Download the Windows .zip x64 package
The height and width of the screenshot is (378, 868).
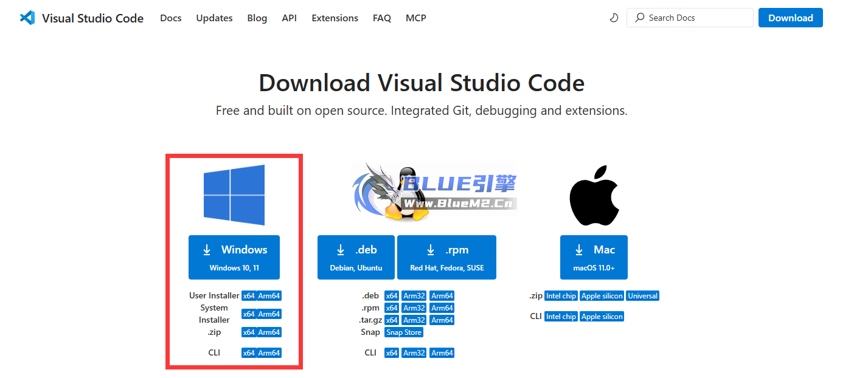pyautogui.click(x=249, y=332)
